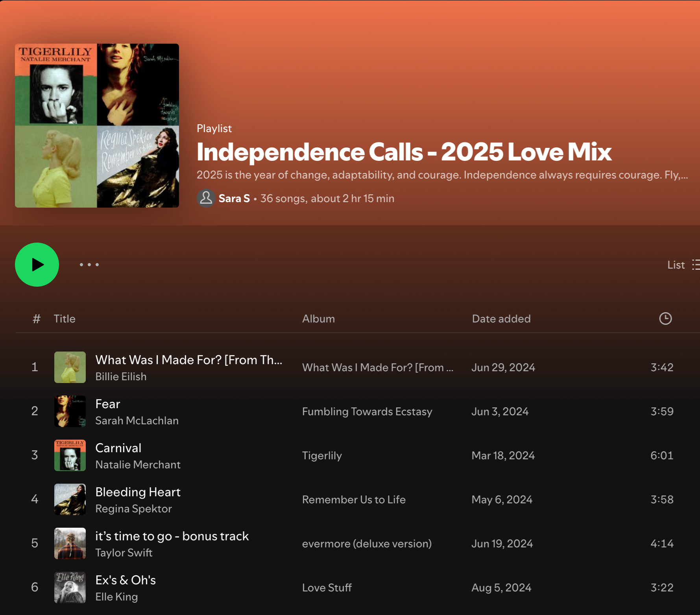Sort tracks by the Title column header
700x615 pixels.
(x=65, y=319)
